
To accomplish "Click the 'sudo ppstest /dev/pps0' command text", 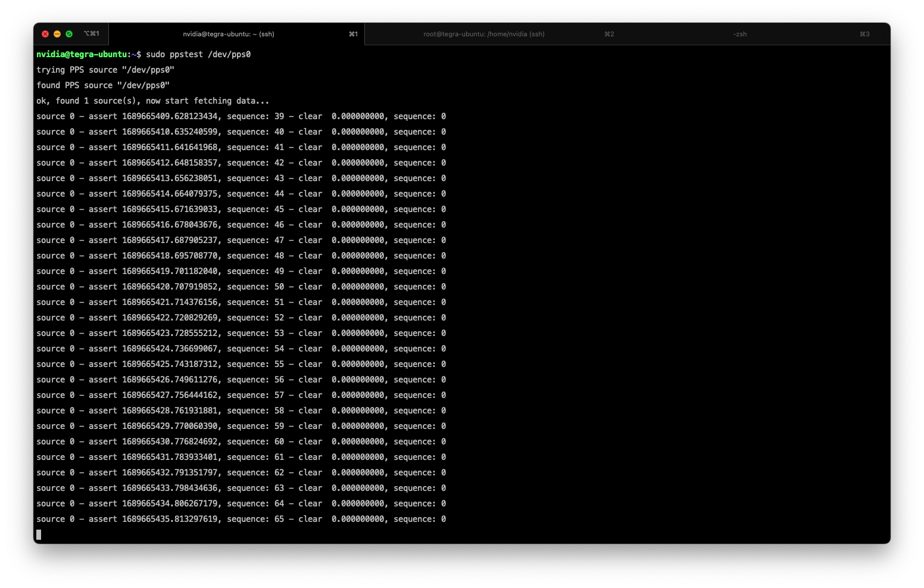I will pyautogui.click(x=198, y=54).
